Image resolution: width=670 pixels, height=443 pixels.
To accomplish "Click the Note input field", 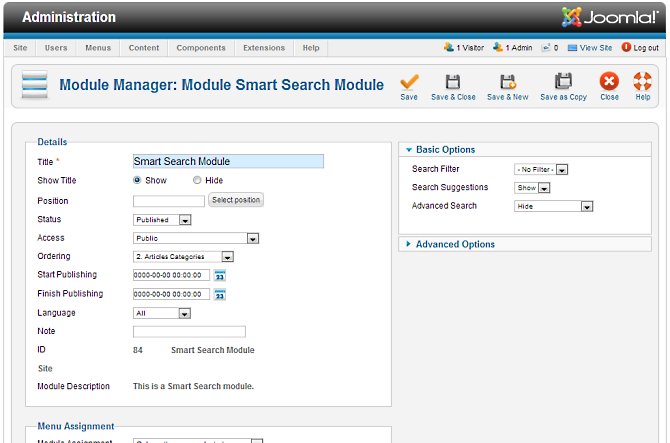I will click(x=189, y=332).
